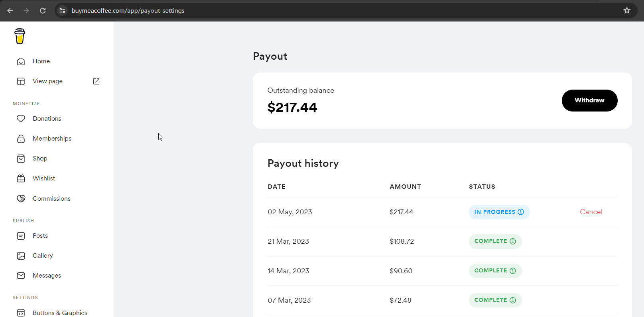Click the info icon on In Progress status
The width and height of the screenshot is (644, 317).
521,212
